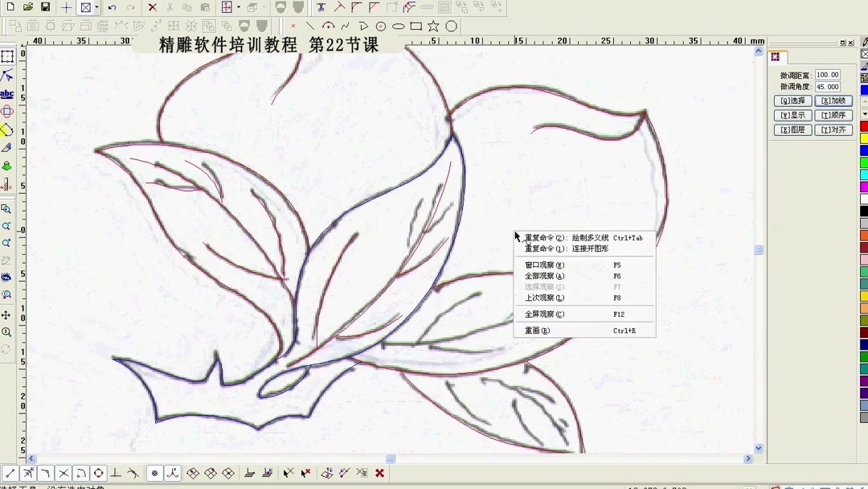868x489 pixels.
Task: Activate the text tool in the left toolbar
Action: click(x=8, y=93)
